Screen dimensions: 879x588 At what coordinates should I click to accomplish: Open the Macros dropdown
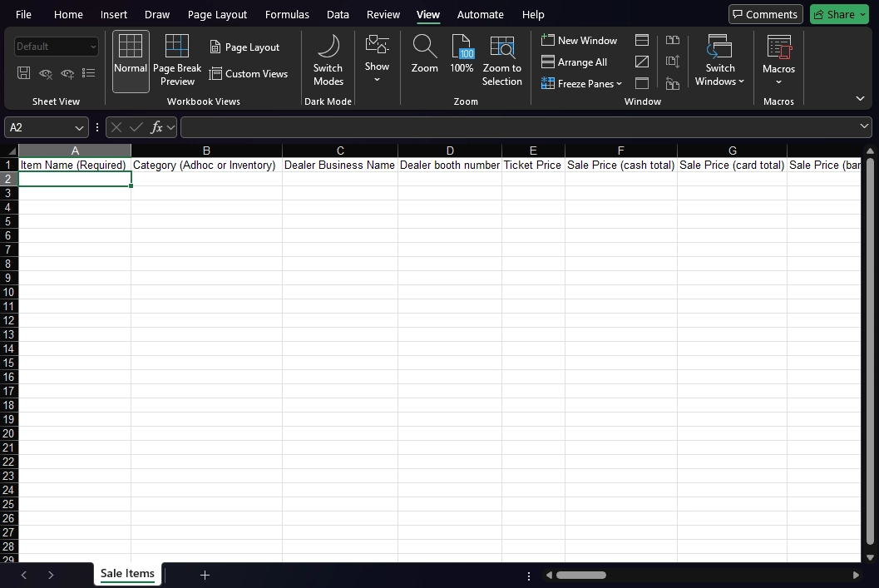tap(778, 61)
